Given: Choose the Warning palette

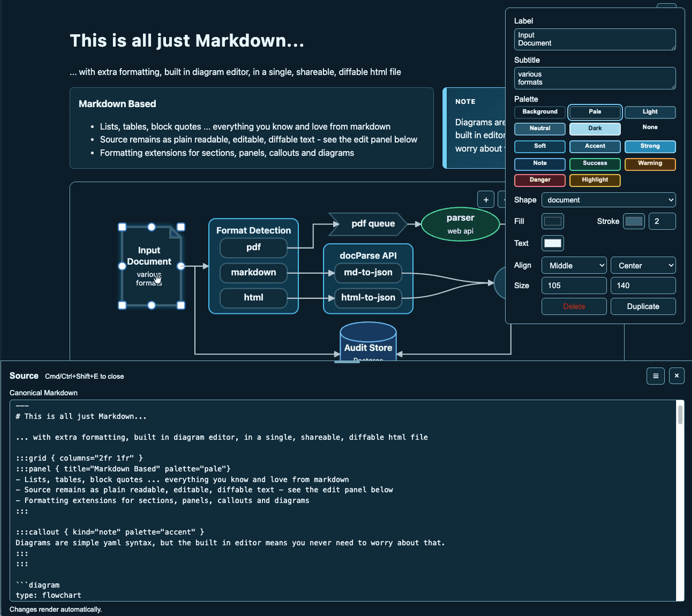Looking at the screenshot, I should 650,163.
